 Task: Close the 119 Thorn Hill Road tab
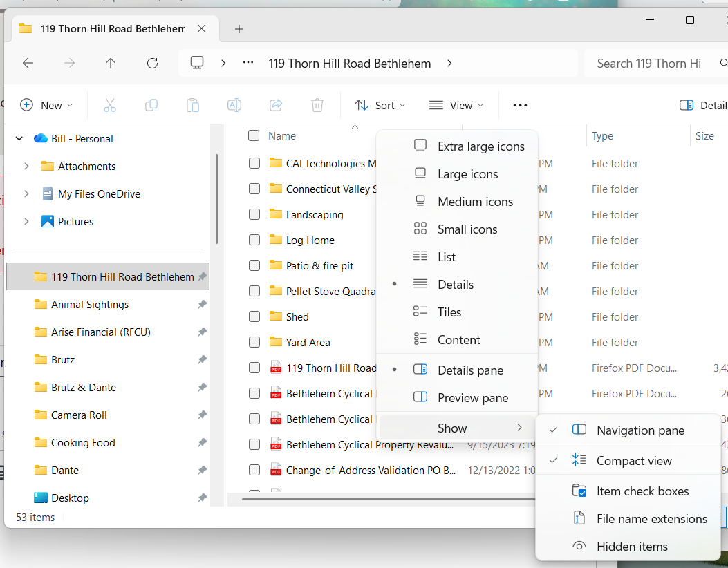[201, 29]
